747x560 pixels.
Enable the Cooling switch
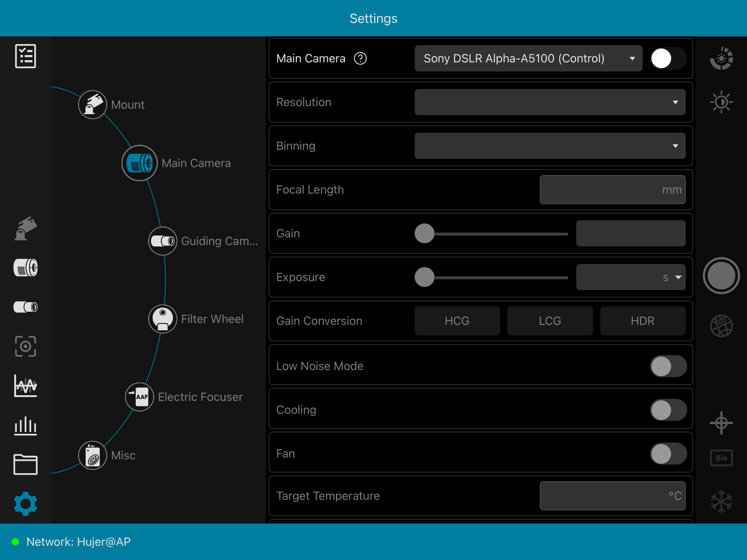pyautogui.click(x=668, y=410)
